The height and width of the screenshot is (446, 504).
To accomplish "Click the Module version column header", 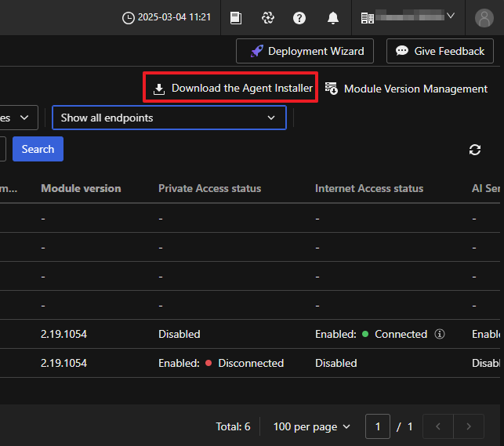I will [81, 188].
